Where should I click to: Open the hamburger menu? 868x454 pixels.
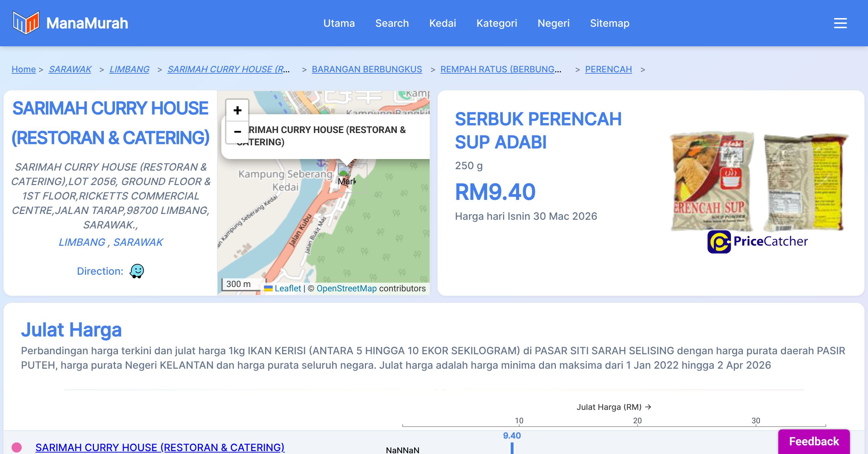(x=840, y=23)
